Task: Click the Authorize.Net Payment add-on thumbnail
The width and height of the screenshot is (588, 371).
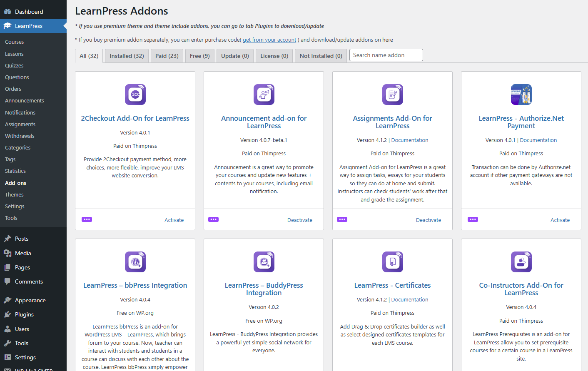Action: point(521,95)
